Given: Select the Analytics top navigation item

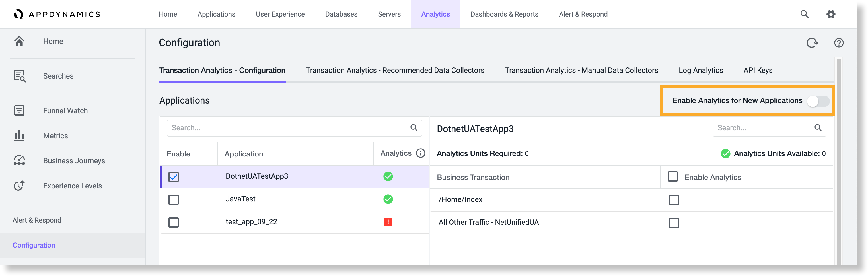Looking at the screenshot, I should pos(435,14).
